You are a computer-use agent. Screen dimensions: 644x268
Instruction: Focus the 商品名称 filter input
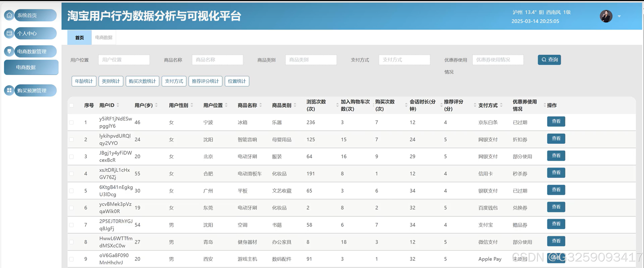click(x=217, y=60)
